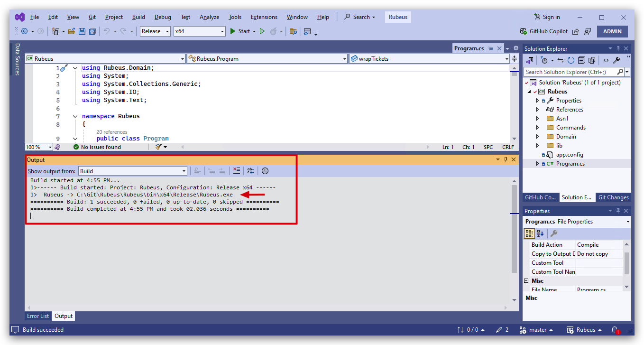The width and height of the screenshot is (644, 345).
Task: Click the Show All Files icon
Action: coord(592,60)
